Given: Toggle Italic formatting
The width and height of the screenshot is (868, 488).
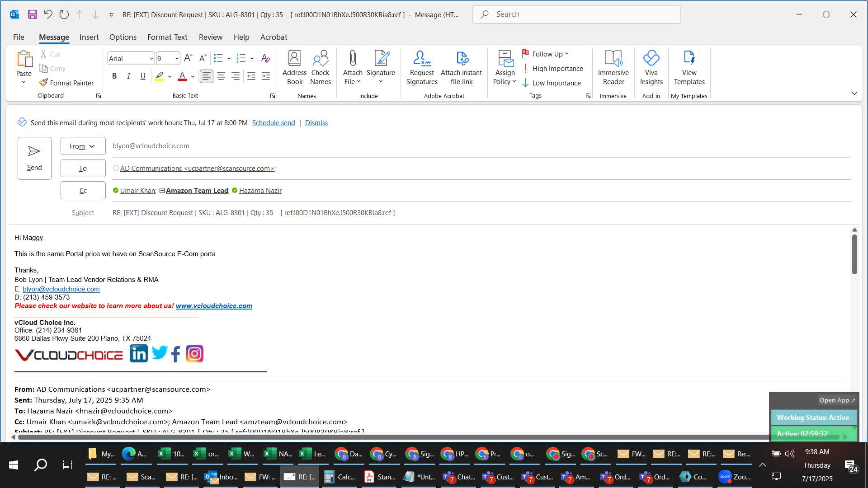Looking at the screenshot, I should 129,76.
